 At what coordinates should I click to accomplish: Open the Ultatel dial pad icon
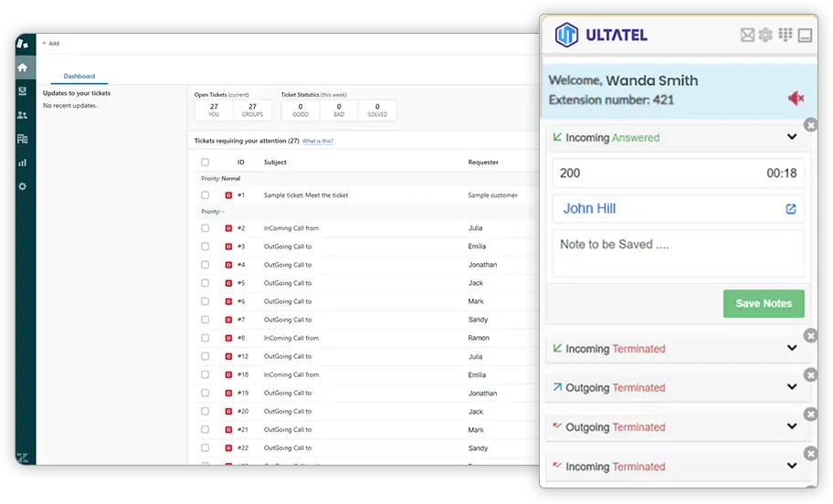pyautogui.click(x=785, y=36)
